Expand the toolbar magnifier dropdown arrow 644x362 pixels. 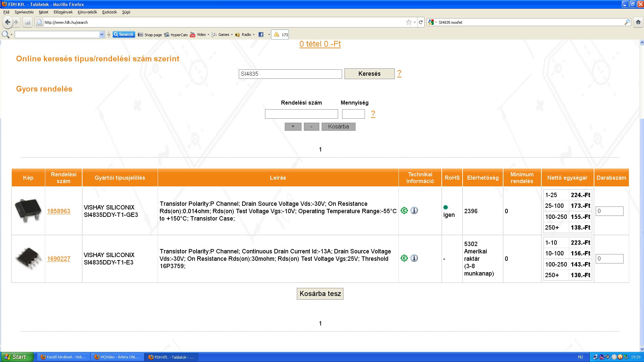pos(12,35)
